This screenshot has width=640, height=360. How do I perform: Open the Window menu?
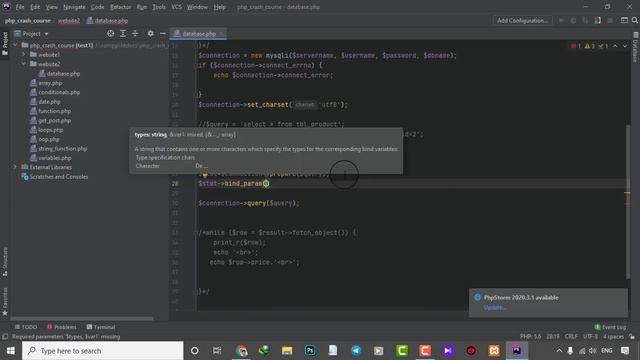[197, 7]
